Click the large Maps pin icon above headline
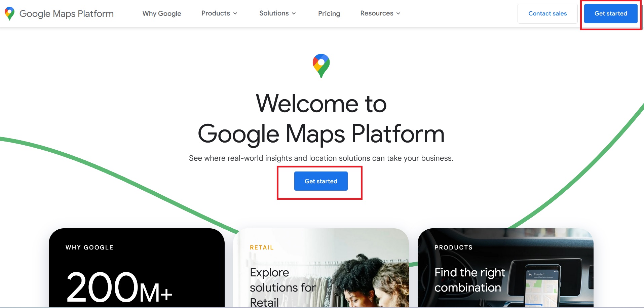The image size is (644, 308). pos(321,66)
